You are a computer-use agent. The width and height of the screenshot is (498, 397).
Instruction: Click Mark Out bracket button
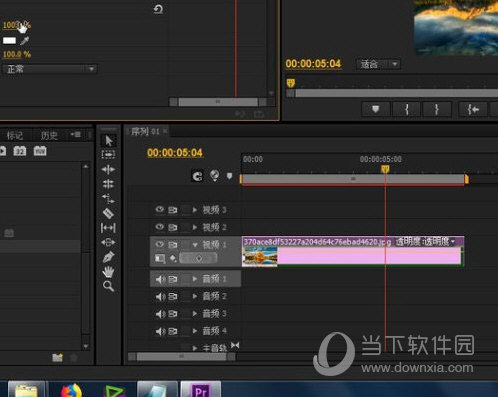coord(436,109)
